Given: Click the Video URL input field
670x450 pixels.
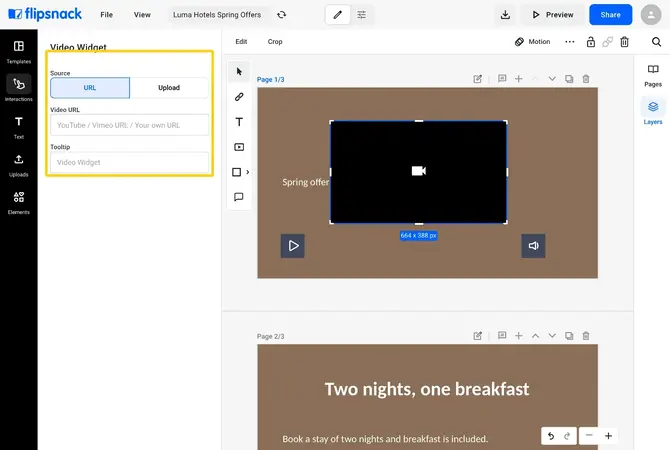Looking at the screenshot, I should click(129, 125).
